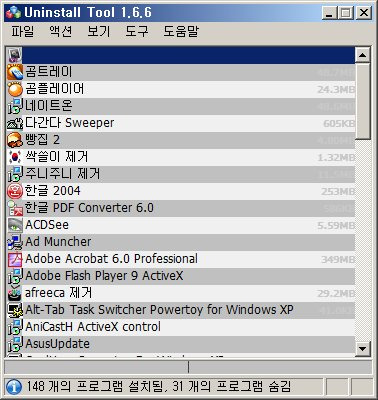Viewport: 378px width, 400px height.
Task: Click the 주니주니 제거 icon
Action: [x=15, y=174]
